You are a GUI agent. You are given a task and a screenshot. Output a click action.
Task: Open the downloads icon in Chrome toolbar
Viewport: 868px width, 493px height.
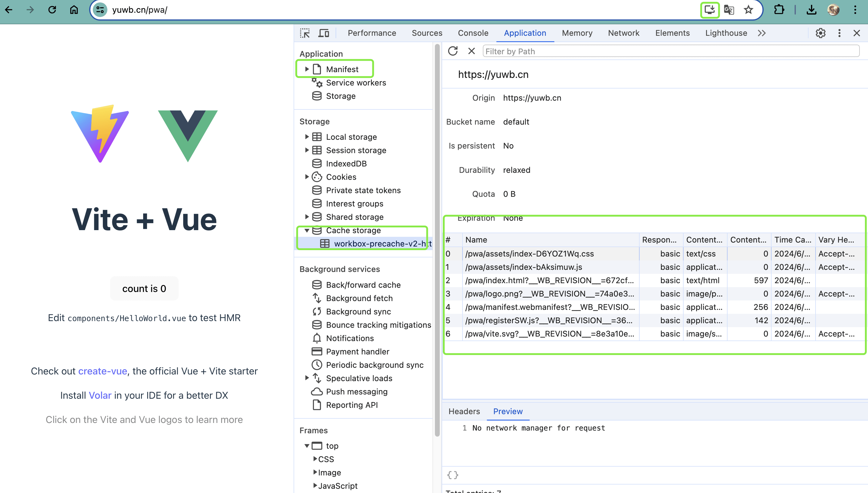(811, 10)
